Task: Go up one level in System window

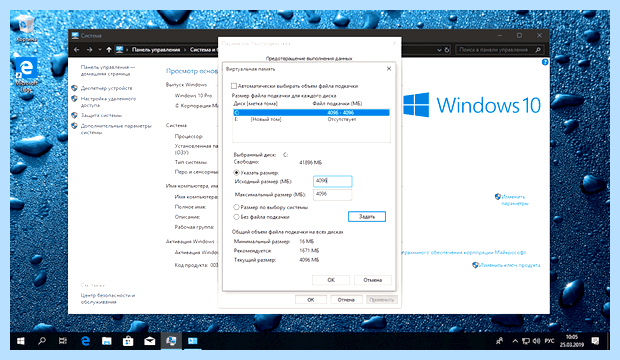Action: click(109, 50)
